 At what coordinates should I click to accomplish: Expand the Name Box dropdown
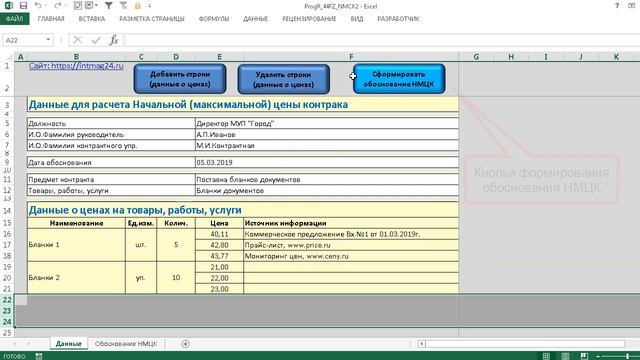tap(48, 40)
